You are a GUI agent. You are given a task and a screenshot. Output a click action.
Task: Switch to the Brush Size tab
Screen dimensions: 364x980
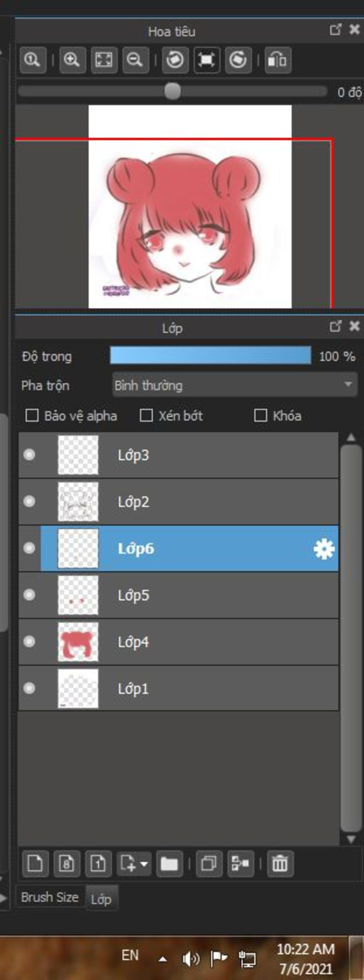click(50, 897)
